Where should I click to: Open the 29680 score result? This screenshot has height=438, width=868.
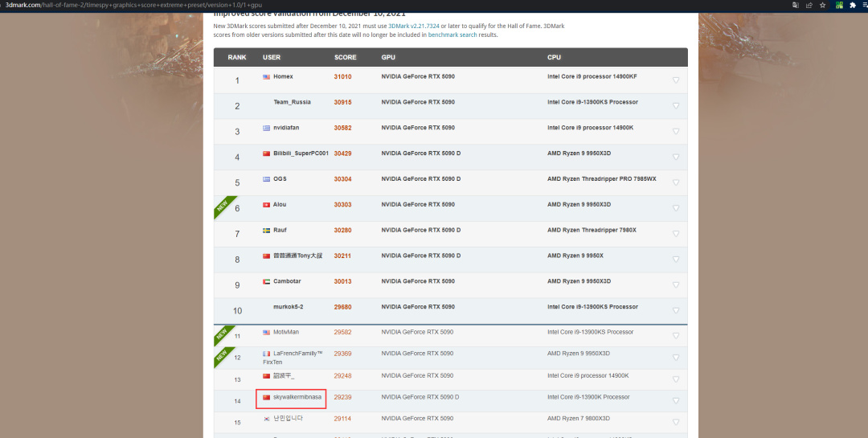342,306
